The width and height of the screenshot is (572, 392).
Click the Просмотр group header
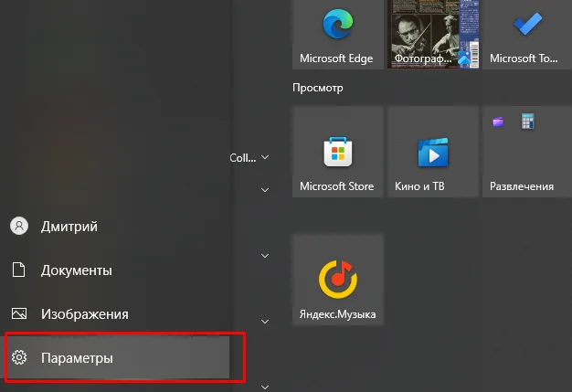318,88
